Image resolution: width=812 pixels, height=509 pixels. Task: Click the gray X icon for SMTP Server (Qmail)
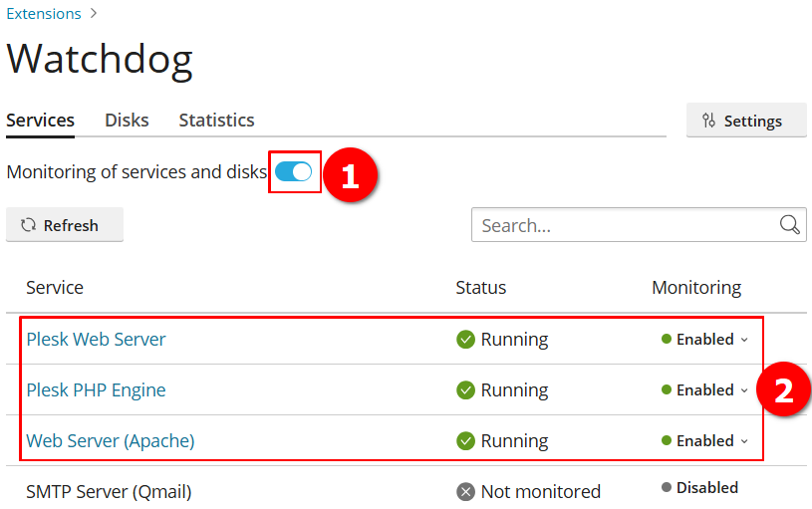click(x=465, y=492)
